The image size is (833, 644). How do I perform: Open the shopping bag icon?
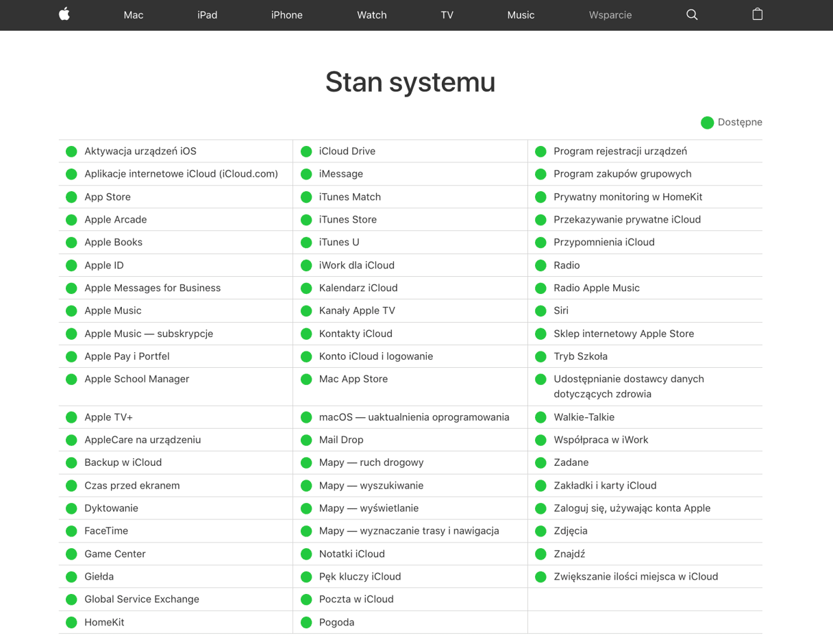point(757,14)
